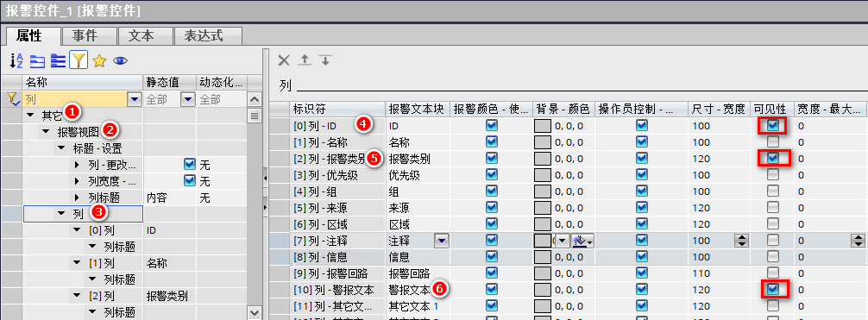Viewport: 868px width, 320px height.
Task: Click the blue eye icon in properties toolbar
Action: click(x=120, y=61)
